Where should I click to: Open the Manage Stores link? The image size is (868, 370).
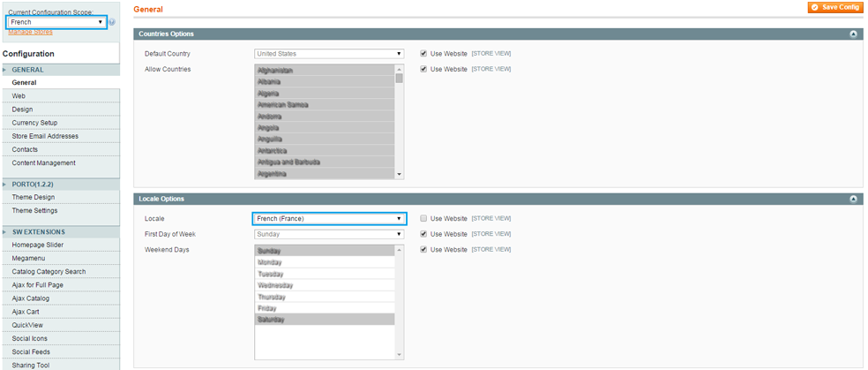point(30,32)
